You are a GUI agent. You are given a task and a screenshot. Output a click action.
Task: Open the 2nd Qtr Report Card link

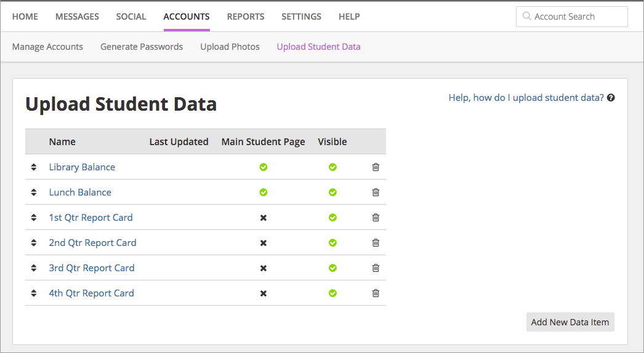92,242
